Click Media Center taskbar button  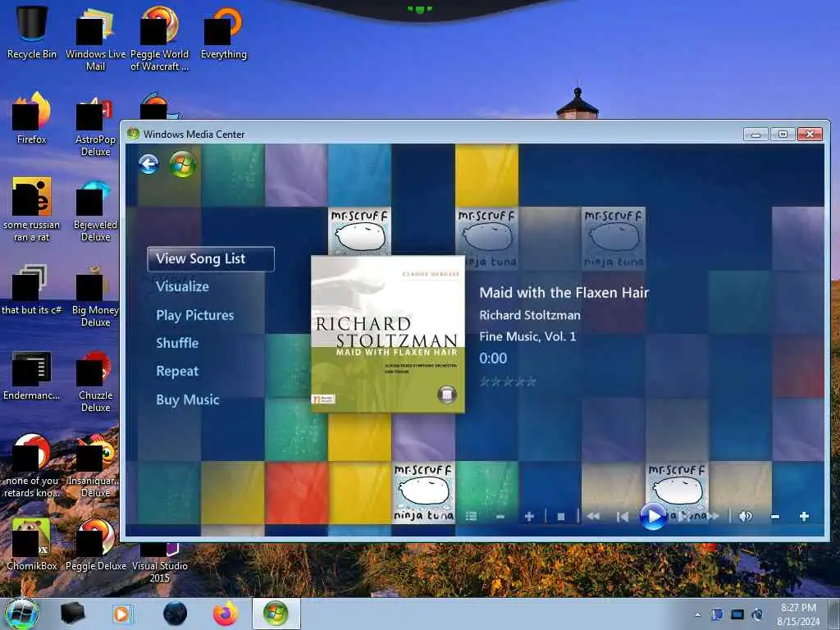pyautogui.click(x=276, y=614)
